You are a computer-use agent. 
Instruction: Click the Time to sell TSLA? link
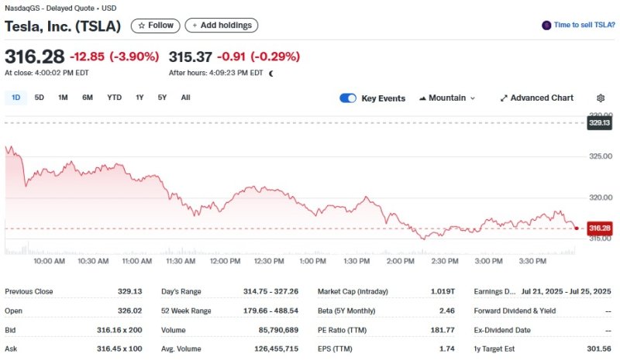(584, 26)
